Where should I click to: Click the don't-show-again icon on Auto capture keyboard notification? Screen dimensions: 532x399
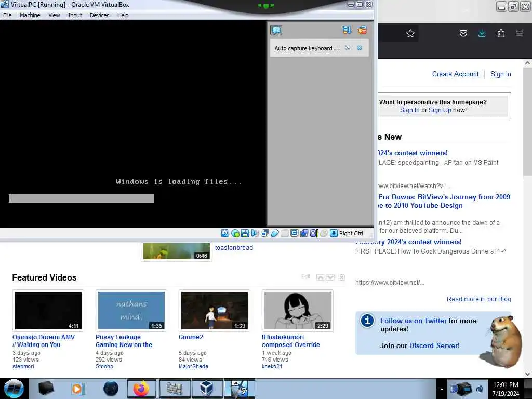click(x=348, y=48)
